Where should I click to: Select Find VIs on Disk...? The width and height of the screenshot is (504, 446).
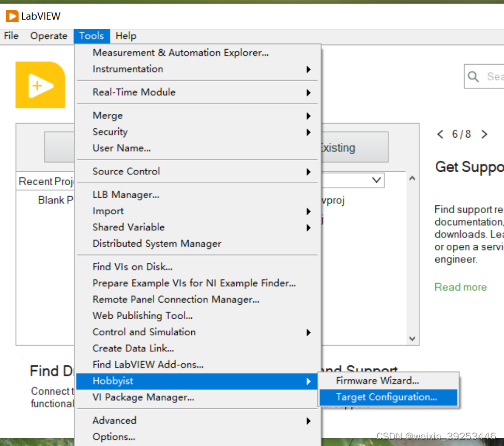point(197,267)
